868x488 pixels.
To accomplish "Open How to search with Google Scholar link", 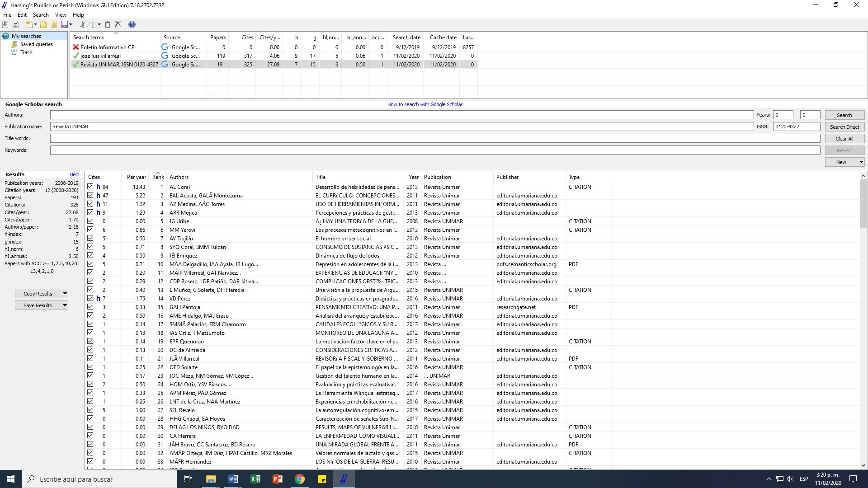I will coord(425,104).
